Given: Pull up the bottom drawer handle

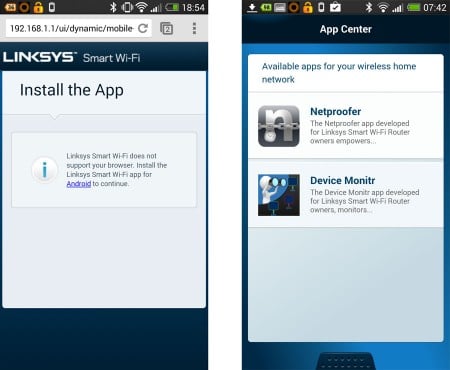Looking at the screenshot, I should point(345,361).
